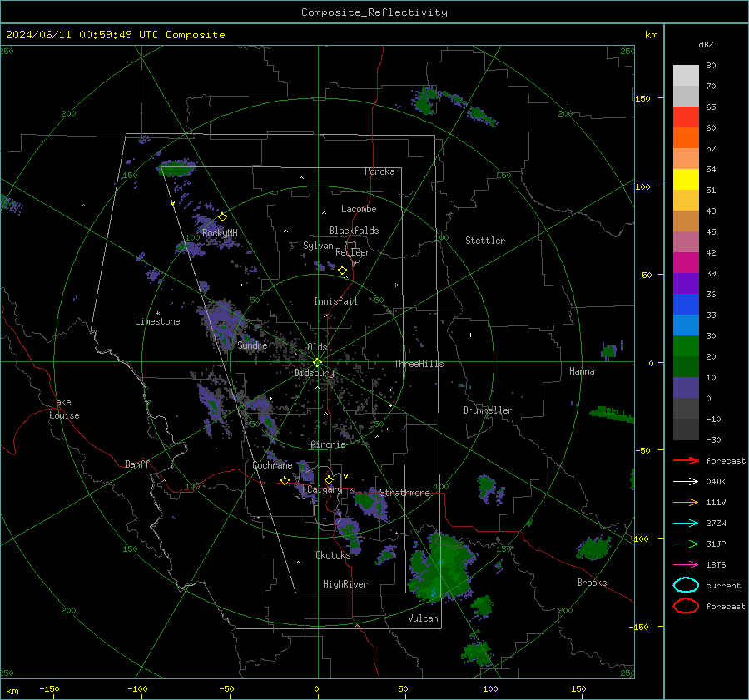Click the Lacombe city label
749x700 pixels.
coord(359,209)
